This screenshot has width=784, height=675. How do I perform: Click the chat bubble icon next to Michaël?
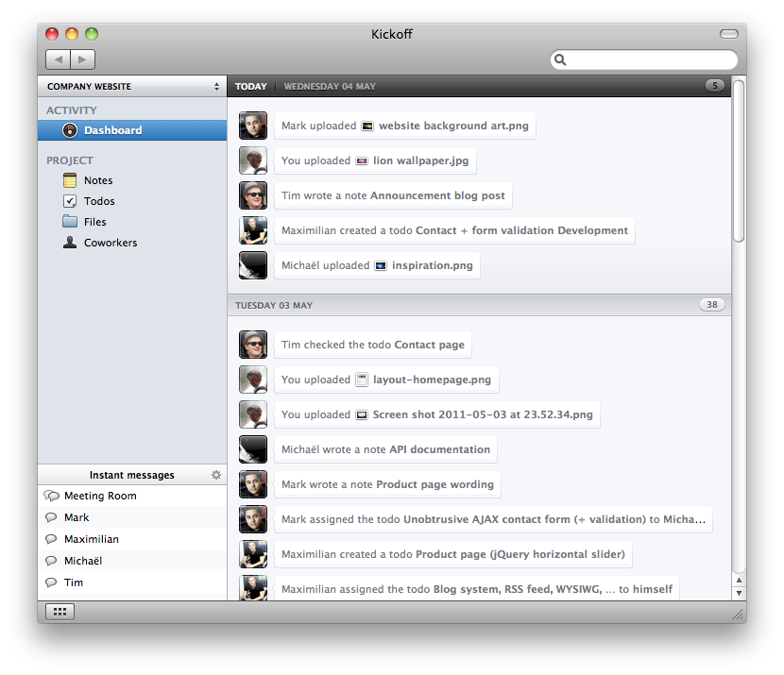(51, 561)
